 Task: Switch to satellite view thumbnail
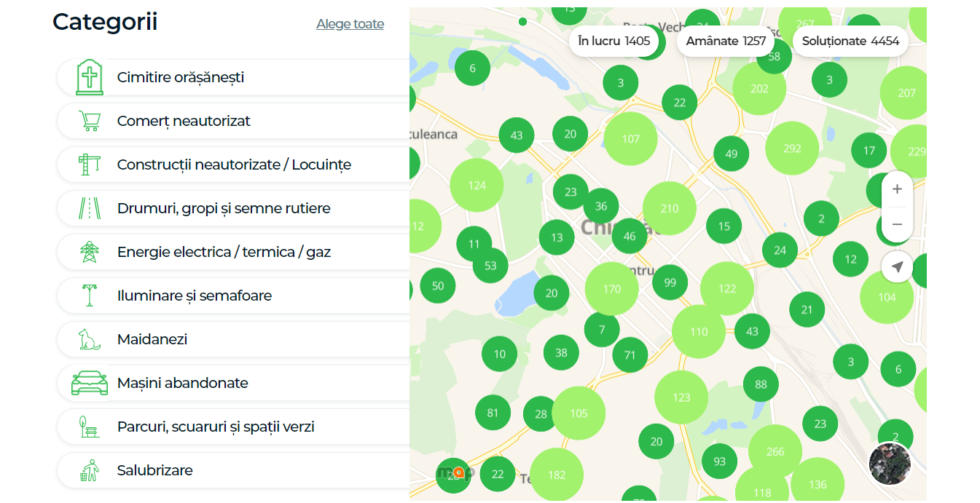point(890,464)
